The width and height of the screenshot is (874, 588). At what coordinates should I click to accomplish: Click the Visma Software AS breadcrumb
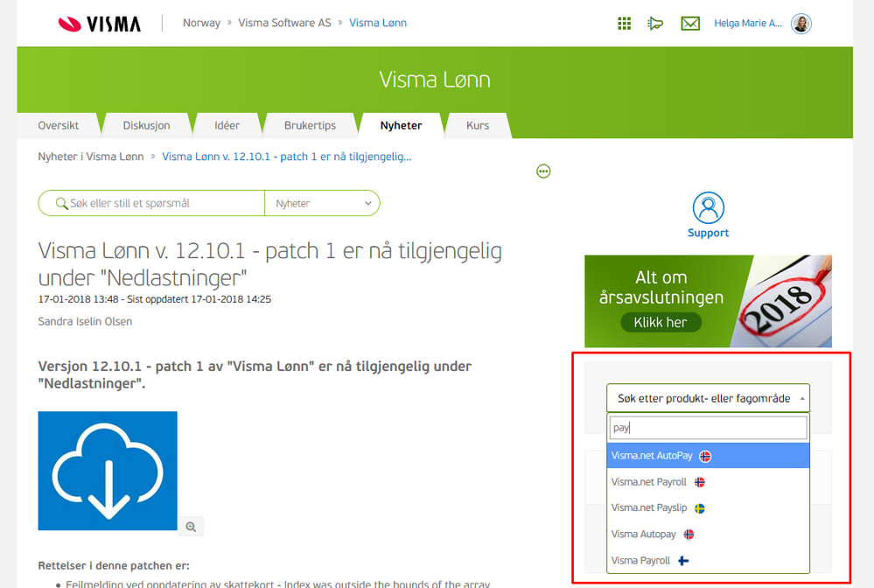click(x=284, y=23)
